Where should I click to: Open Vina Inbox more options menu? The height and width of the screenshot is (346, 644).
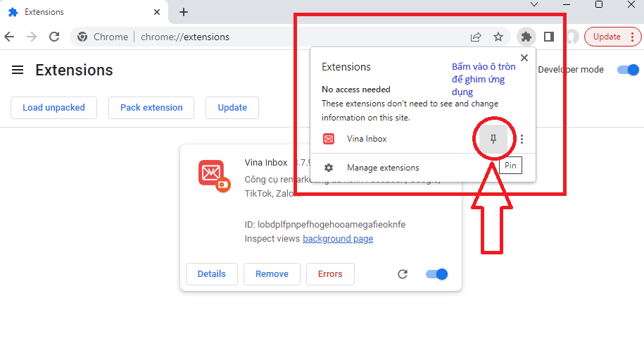522,139
